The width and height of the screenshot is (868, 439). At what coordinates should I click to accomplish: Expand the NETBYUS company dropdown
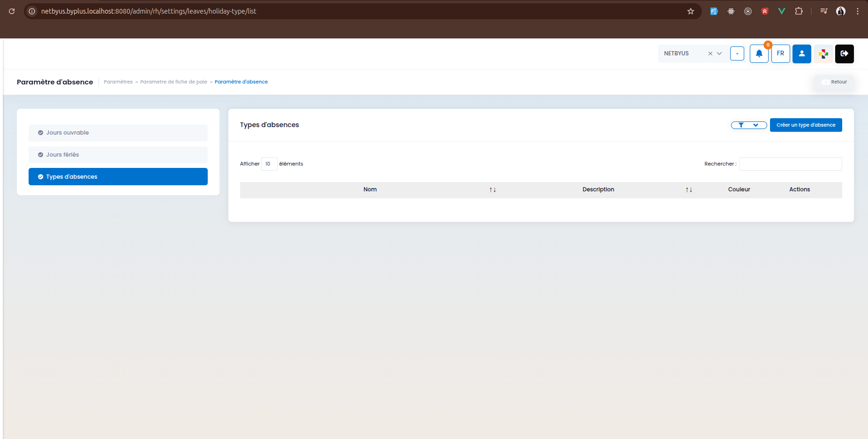(719, 53)
